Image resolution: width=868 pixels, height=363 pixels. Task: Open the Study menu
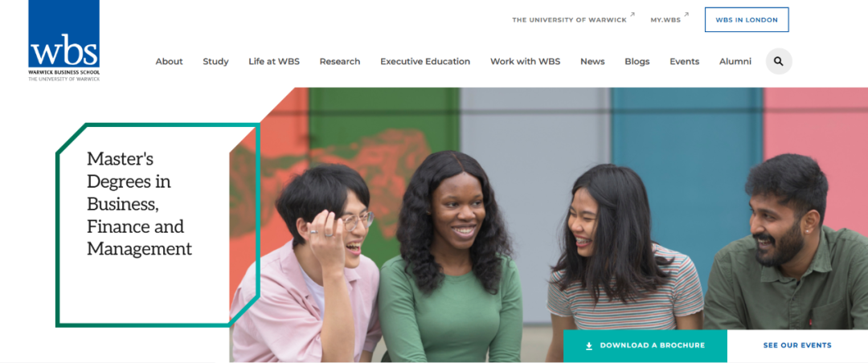click(215, 61)
